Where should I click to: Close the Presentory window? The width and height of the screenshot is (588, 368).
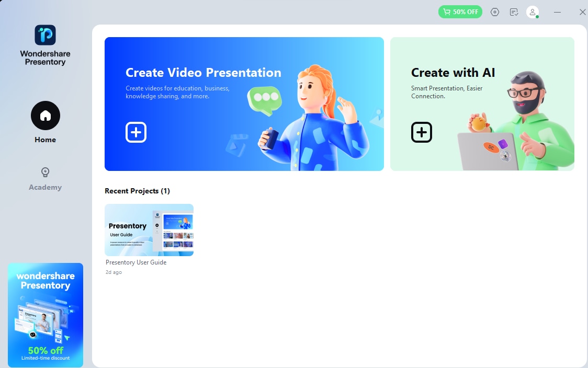click(x=582, y=12)
